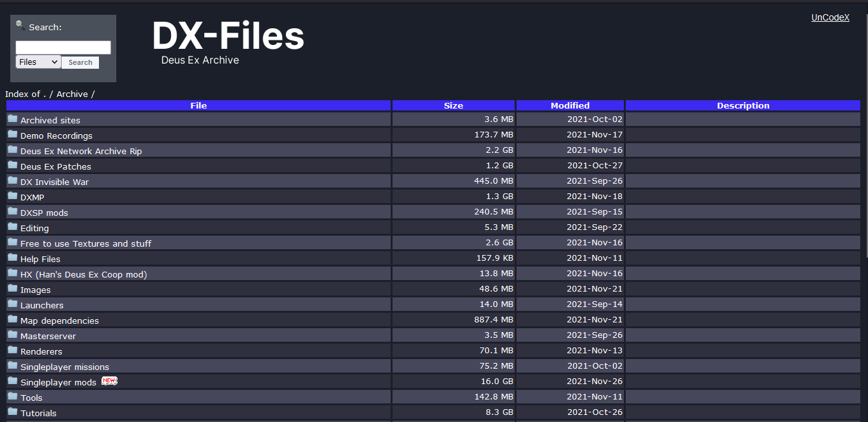Click the folder icon beside Editing
This screenshot has width=868, height=422.
point(13,227)
